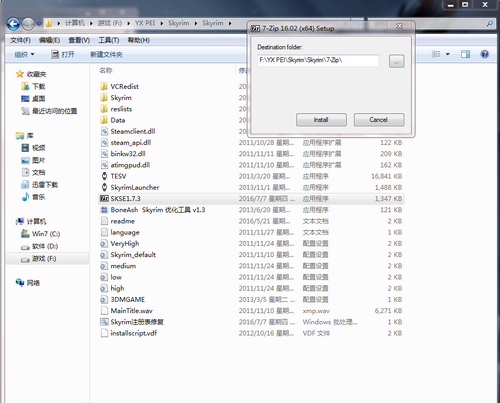Select the atimgpud.dll file icon
500x403 pixels.
(104, 165)
